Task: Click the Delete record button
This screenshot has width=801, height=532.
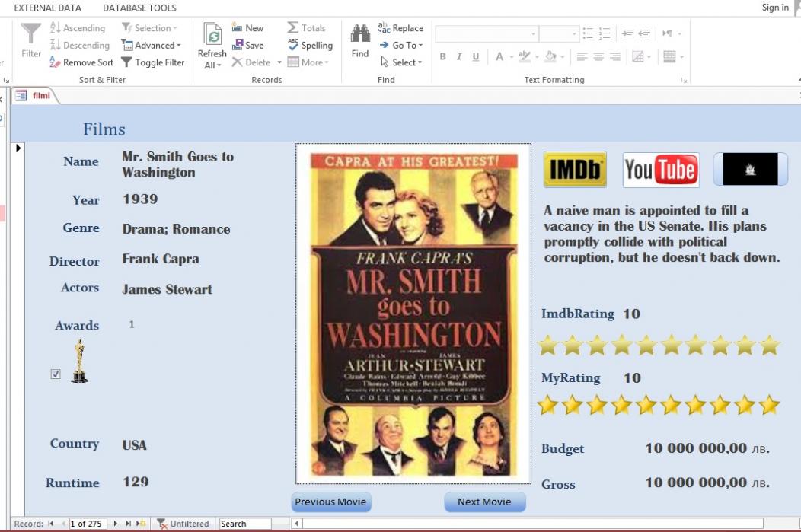Action: pyautogui.click(x=251, y=62)
